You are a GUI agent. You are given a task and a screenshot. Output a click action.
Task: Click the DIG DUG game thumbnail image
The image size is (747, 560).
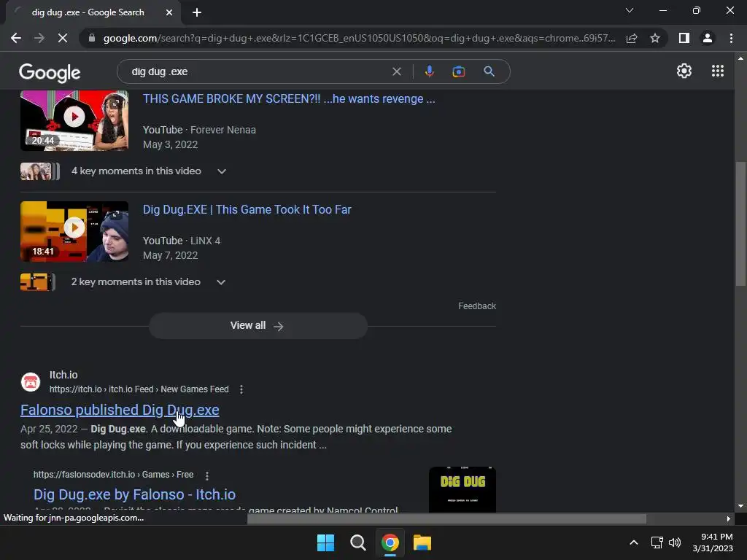462,489
